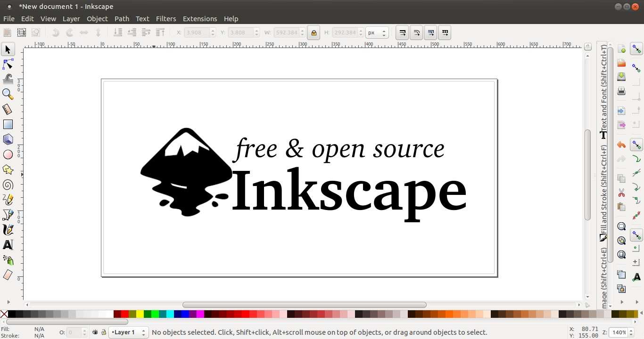The width and height of the screenshot is (644, 339).
Task: Toggle scale rounded corners with rectangle
Action: tap(416, 32)
